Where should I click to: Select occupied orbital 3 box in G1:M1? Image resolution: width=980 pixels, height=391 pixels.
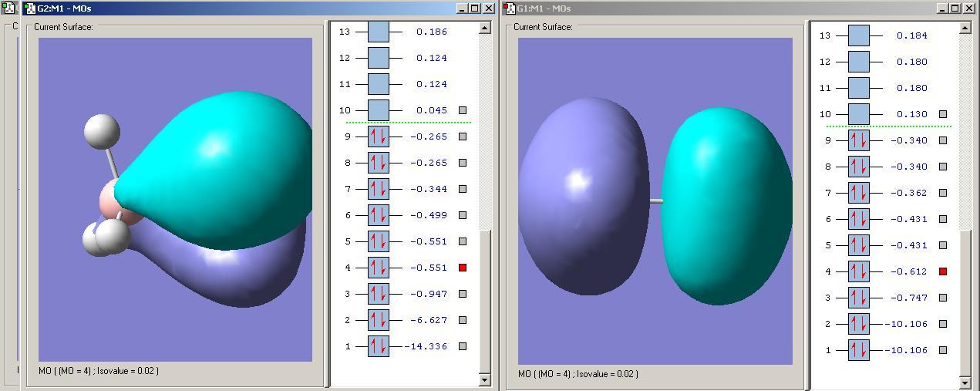[x=859, y=298]
